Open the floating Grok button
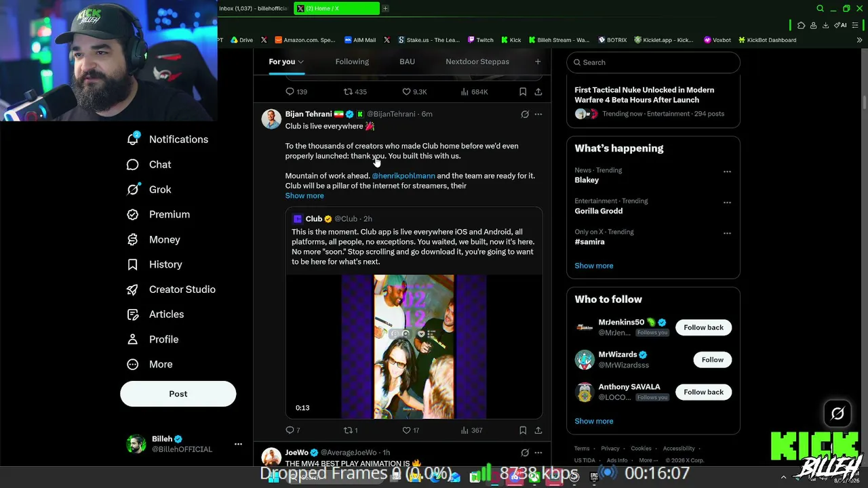Screen dimensions: 868x488 pos(837,413)
